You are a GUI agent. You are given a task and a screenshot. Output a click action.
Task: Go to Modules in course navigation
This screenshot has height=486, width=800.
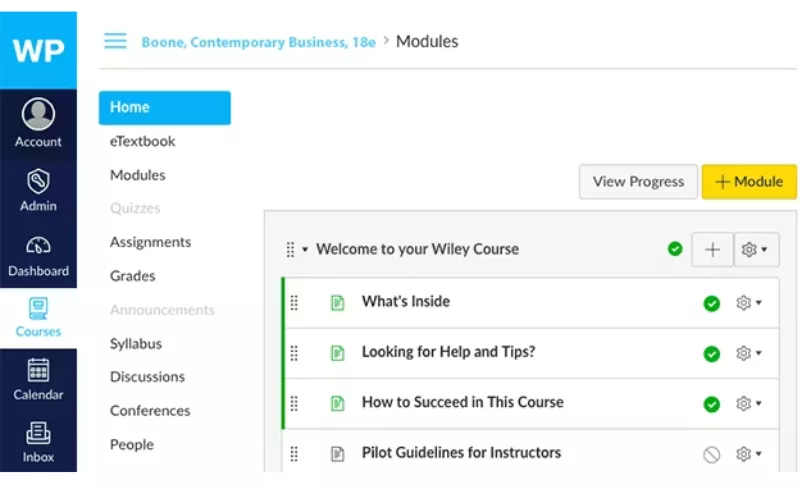[138, 175]
